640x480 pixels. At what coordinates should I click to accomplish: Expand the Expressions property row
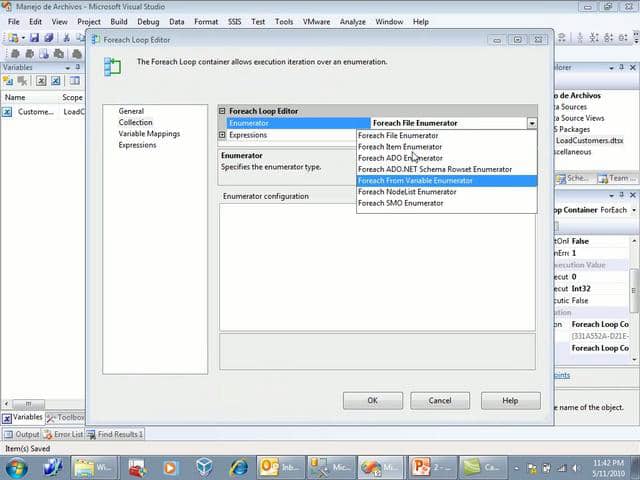click(x=222, y=135)
